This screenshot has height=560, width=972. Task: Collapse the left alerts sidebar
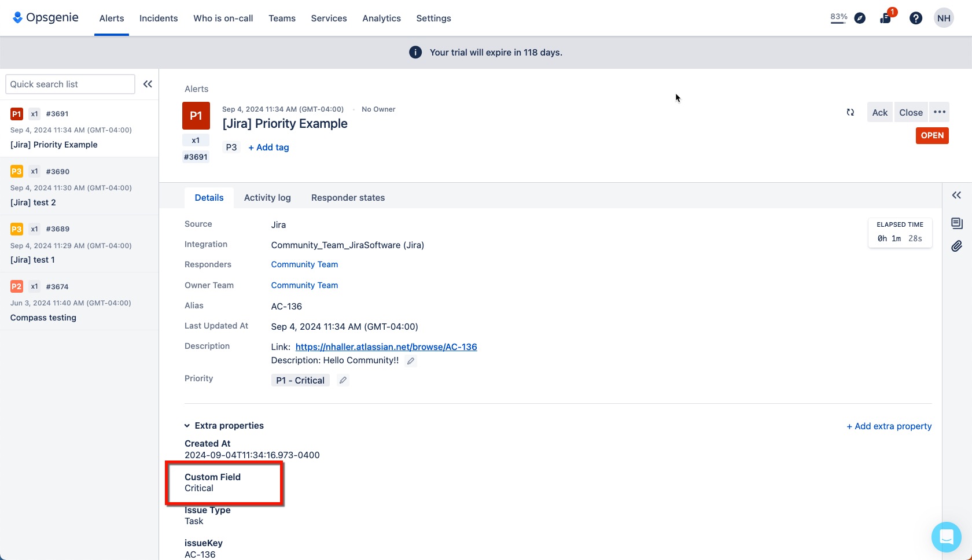click(x=148, y=84)
